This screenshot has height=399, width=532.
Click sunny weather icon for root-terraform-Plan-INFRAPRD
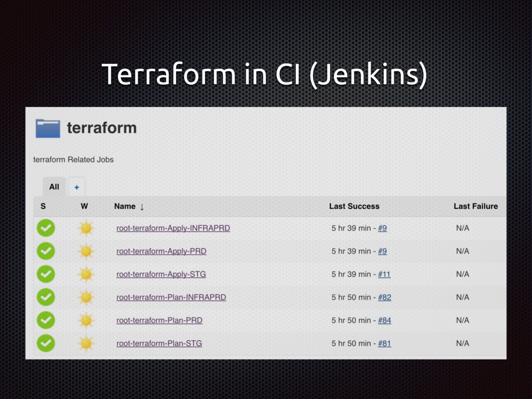pos(86,297)
